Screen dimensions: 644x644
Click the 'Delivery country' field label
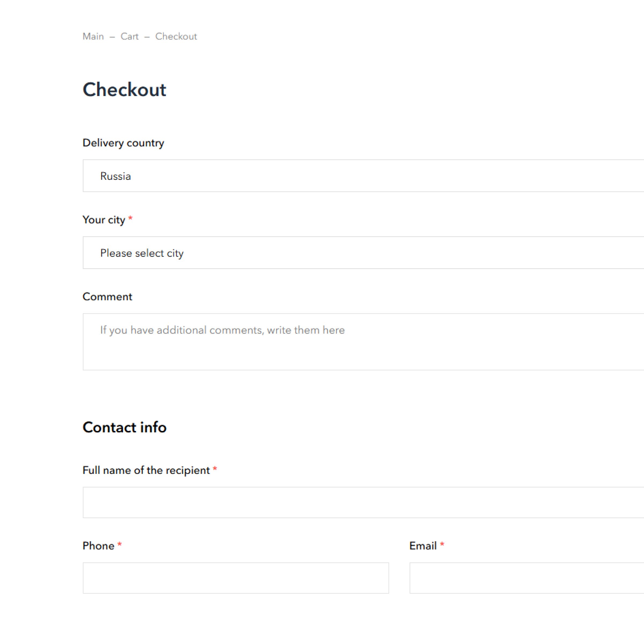coord(123,143)
